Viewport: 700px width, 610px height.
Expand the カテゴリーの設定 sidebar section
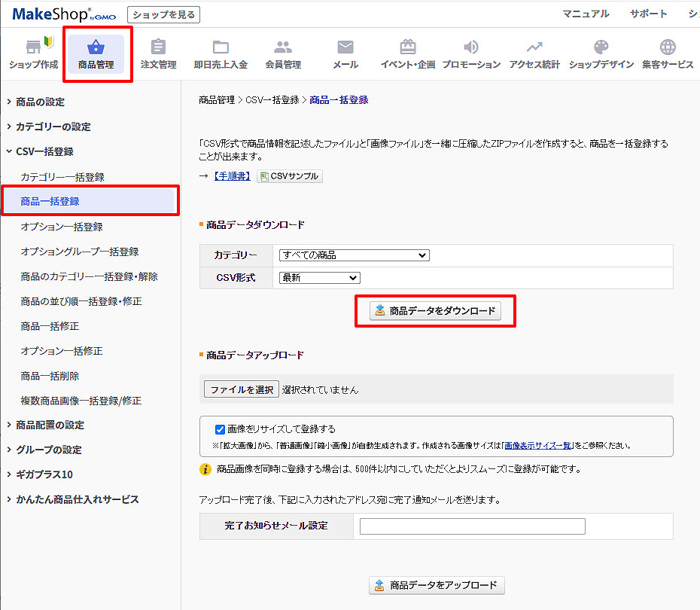pos(53,127)
